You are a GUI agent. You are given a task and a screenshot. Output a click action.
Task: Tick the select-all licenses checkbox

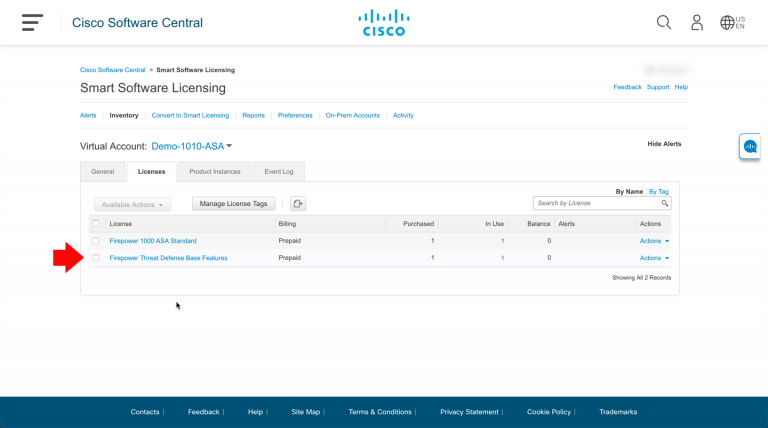pos(96,223)
